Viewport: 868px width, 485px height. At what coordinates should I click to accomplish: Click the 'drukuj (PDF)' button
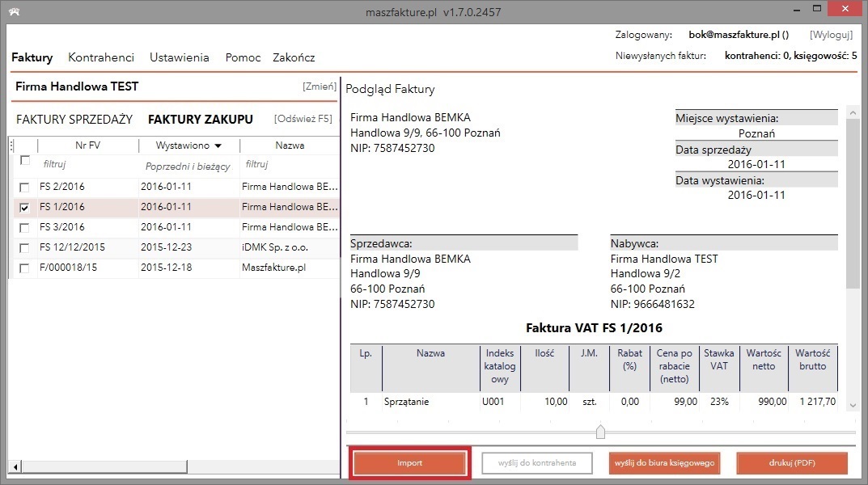[x=792, y=463]
